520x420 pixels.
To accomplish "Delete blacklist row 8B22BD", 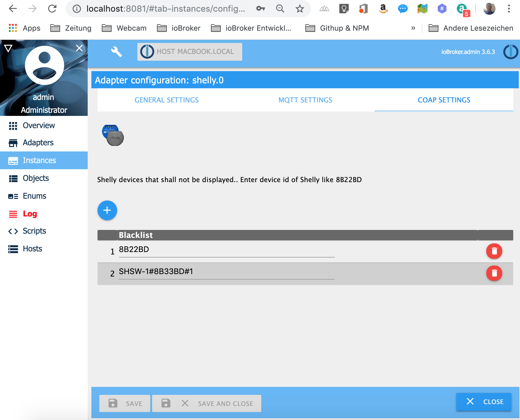I will 494,251.
